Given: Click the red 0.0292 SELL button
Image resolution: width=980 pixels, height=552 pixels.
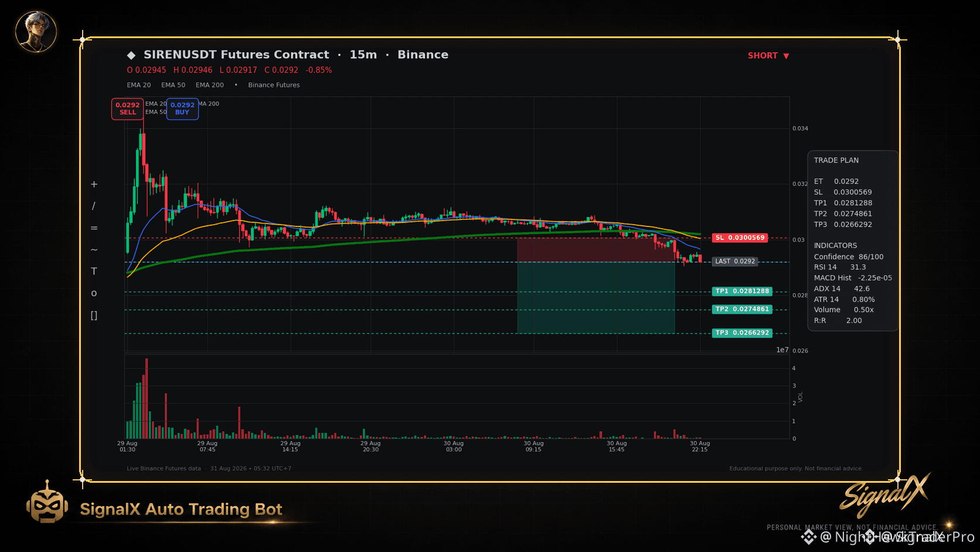Looking at the screenshot, I should [x=128, y=109].
